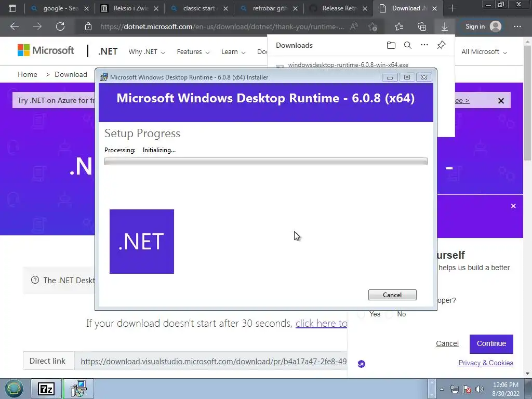Click the 'click here to' download link
The width and height of the screenshot is (532, 399).
(x=321, y=323)
